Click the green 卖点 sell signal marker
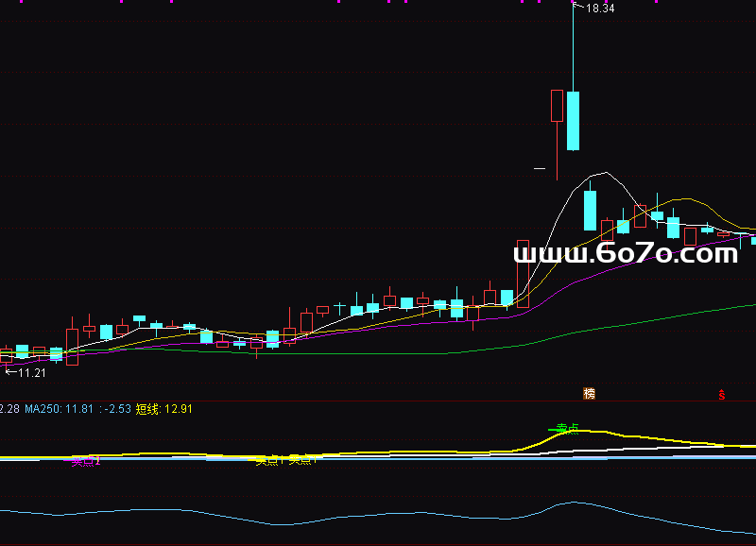The image size is (756, 546). click(x=565, y=430)
